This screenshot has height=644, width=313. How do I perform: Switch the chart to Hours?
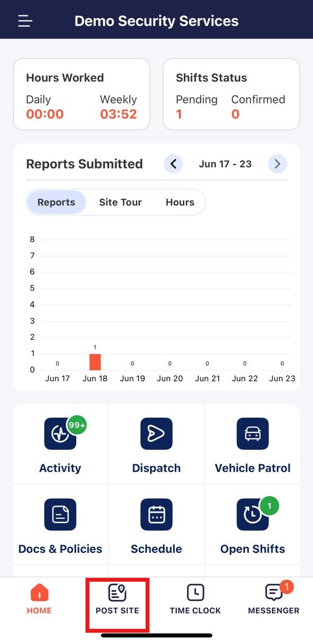(x=180, y=202)
